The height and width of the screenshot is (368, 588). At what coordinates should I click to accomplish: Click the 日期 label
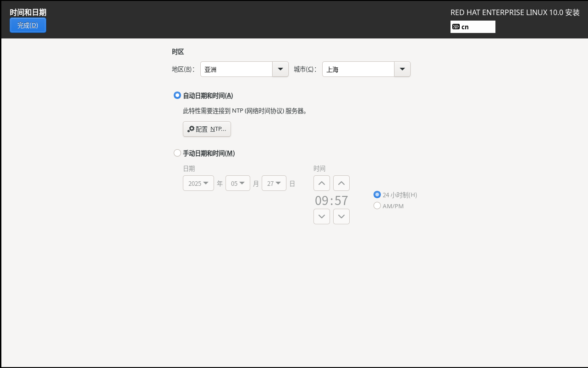coord(189,168)
